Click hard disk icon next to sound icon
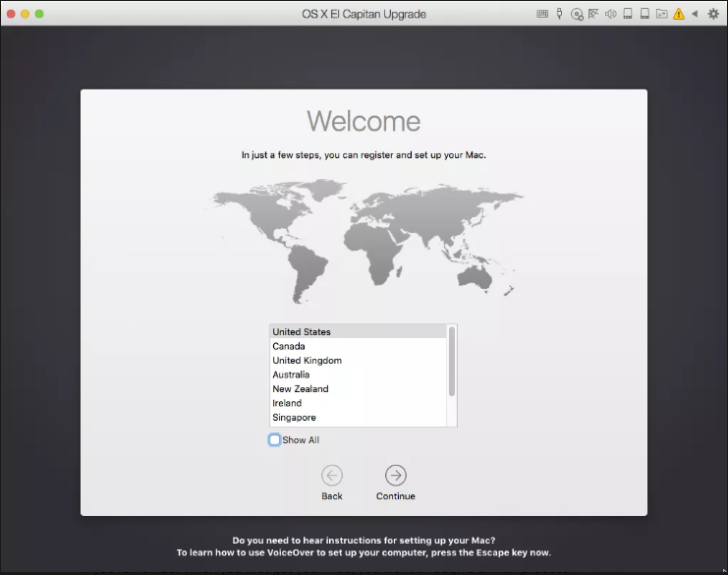 pyautogui.click(x=628, y=14)
